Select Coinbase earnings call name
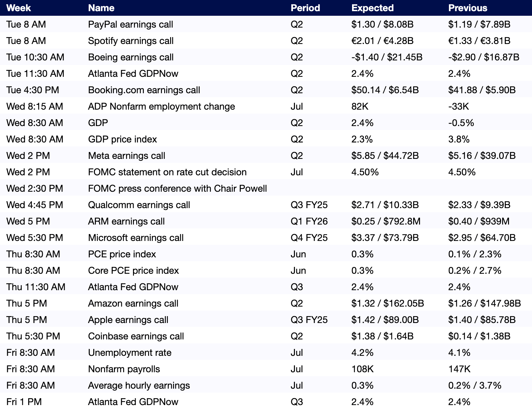The image size is (532, 409). click(x=136, y=336)
